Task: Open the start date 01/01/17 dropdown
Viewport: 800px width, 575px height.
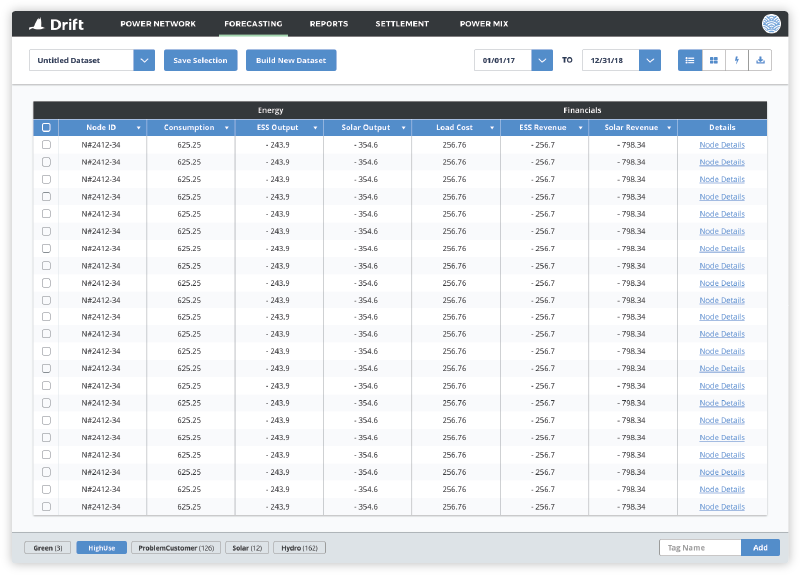Action: pyautogui.click(x=542, y=60)
